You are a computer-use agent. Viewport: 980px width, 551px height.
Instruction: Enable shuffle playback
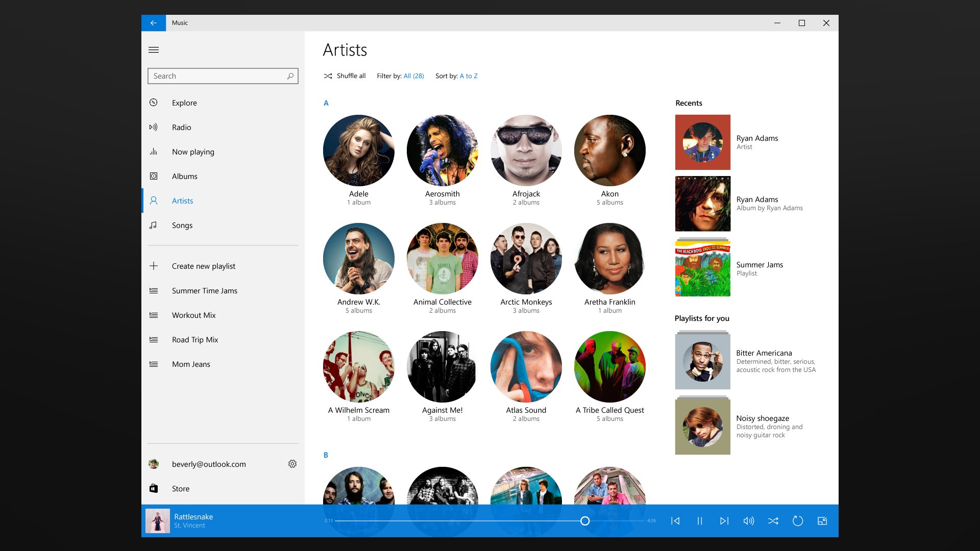[x=773, y=521]
